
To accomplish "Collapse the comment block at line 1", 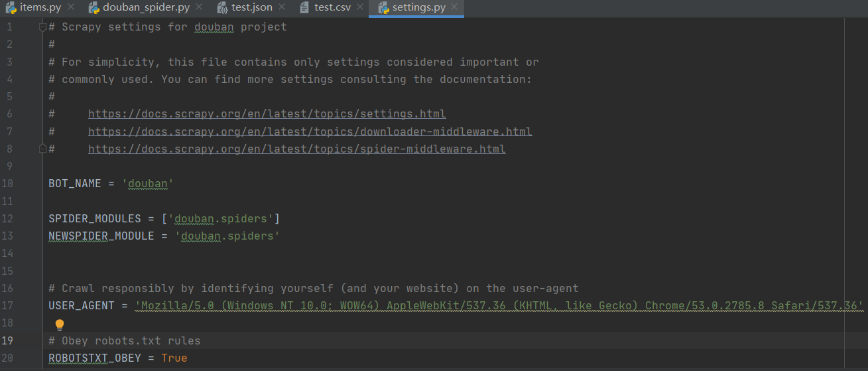I will (42, 27).
